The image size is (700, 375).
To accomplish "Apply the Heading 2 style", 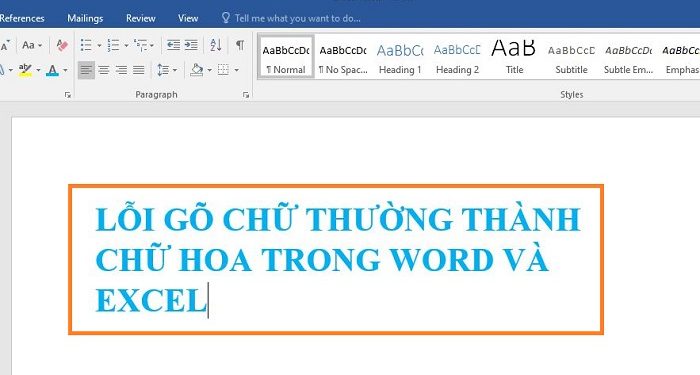I will [x=457, y=58].
